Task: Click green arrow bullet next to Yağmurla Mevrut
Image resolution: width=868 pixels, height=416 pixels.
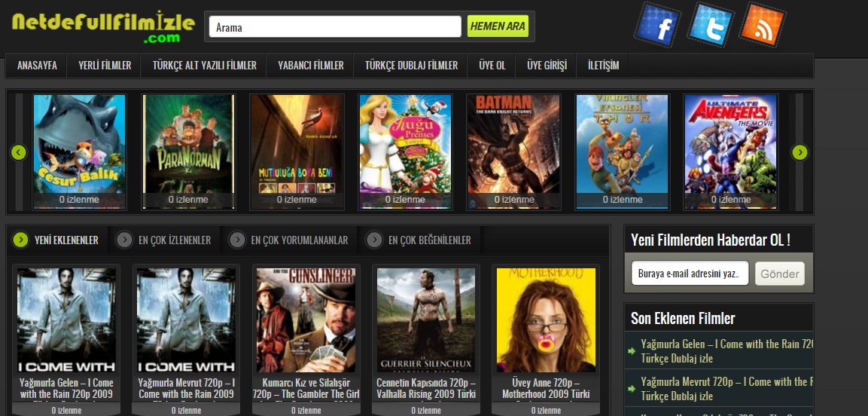Action: tap(632, 389)
